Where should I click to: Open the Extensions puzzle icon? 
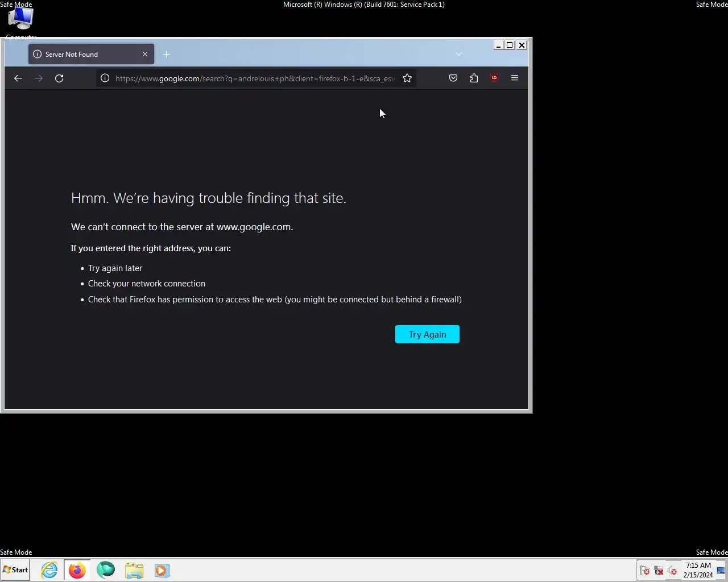[x=474, y=78]
